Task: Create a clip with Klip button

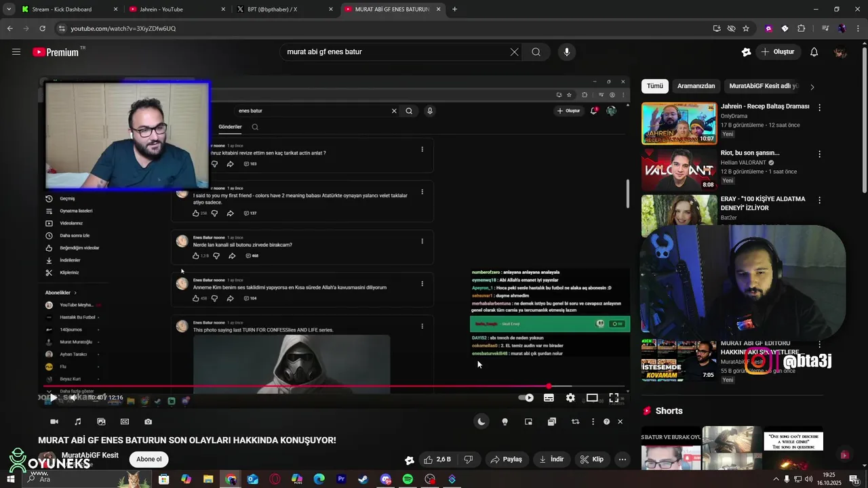Action: pyautogui.click(x=592, y=459)
